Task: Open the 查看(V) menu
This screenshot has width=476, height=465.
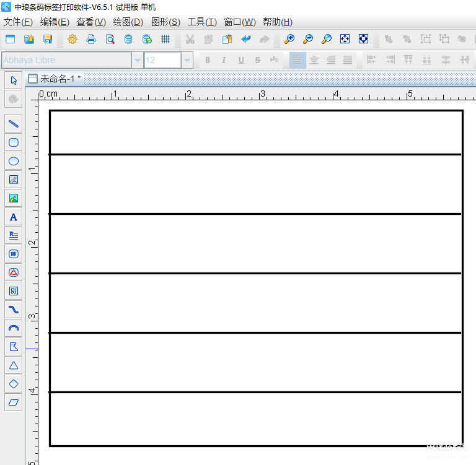Action: (91, 22)
